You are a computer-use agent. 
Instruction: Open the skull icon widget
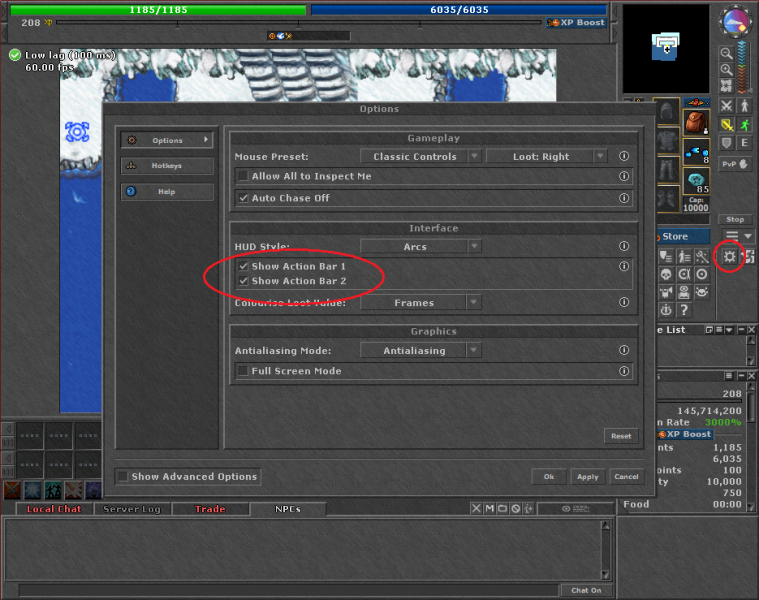coord(666,274)
